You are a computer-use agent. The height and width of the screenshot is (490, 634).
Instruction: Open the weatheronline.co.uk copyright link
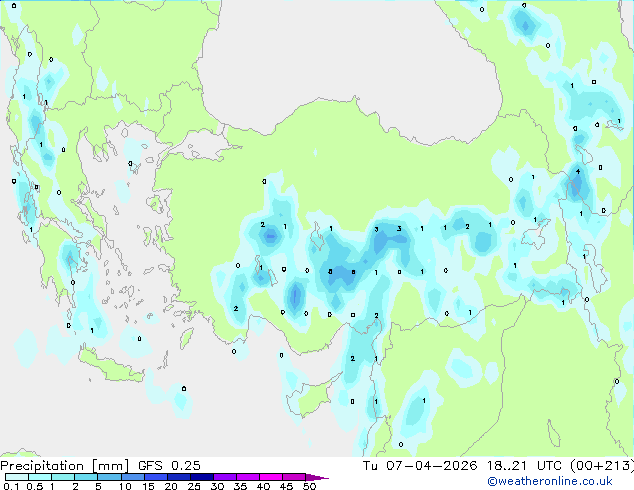click(x=550, y=481)
